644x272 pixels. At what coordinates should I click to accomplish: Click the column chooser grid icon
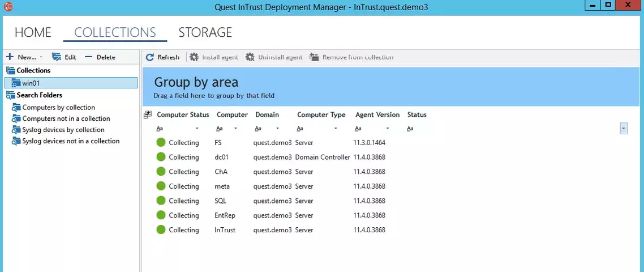coord(148,115)
